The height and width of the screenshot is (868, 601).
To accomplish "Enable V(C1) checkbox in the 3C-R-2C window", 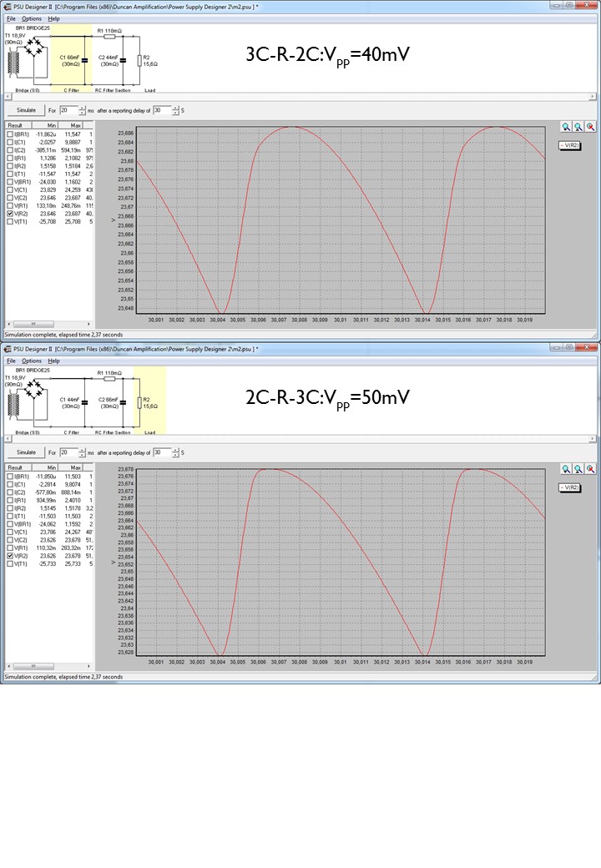I will 10,190.
